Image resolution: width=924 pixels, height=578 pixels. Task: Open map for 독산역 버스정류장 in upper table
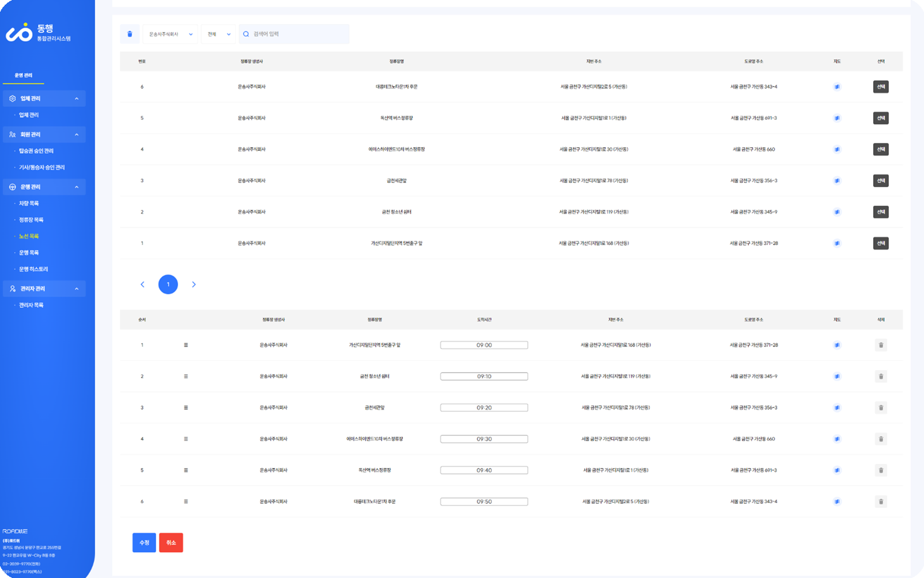point(837,118)
